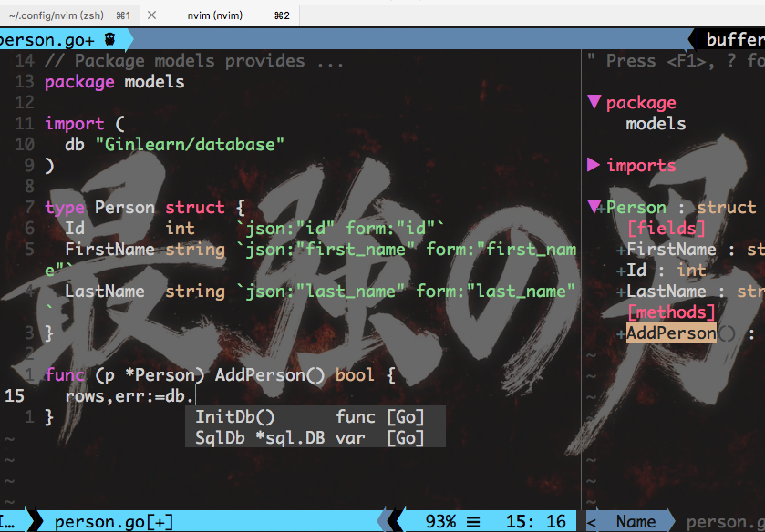The image size is (765, 532).
Task: Select the [methods] heading in the sidebar
Action: tap(671, 312)
